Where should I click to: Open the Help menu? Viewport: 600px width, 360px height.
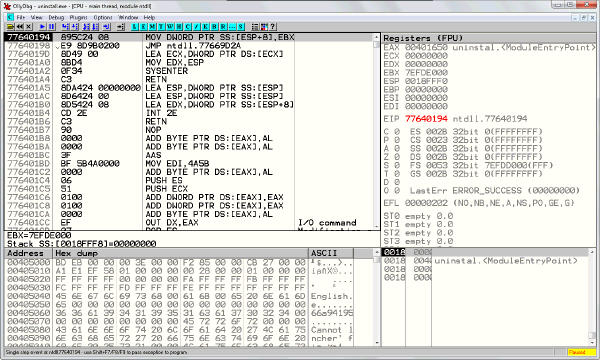point(149,17)
